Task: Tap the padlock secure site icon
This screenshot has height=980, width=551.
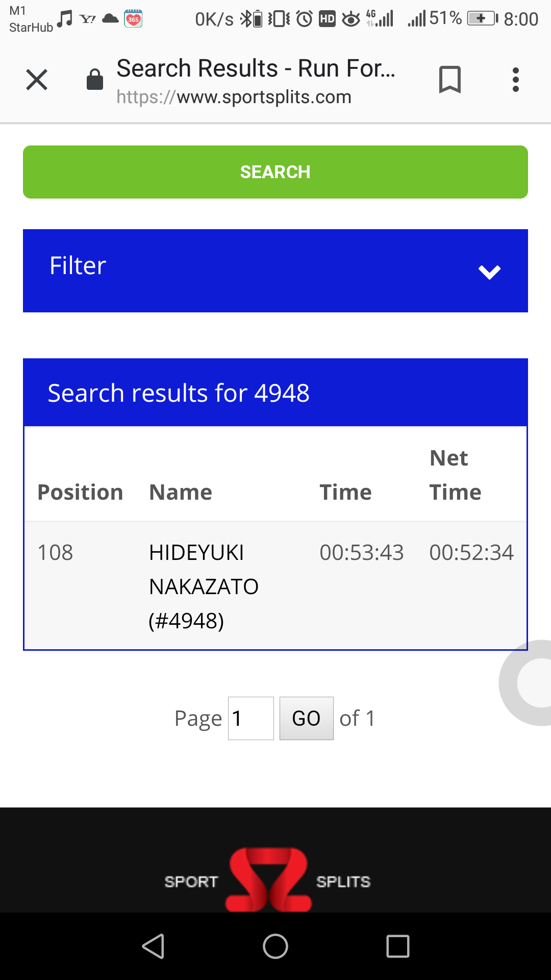Action: 95,80
